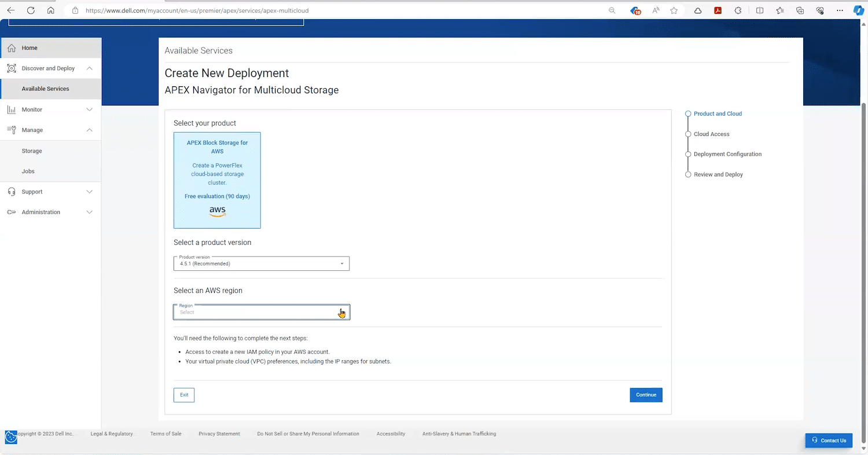Expand the Monitor section chevron

click(x=89, y=109)
